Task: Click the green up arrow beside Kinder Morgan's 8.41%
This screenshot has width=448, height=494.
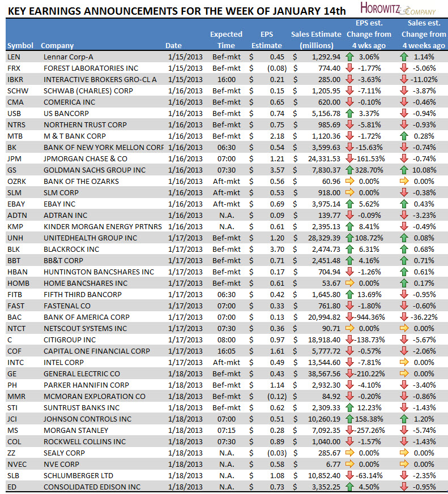Action: 349,226
